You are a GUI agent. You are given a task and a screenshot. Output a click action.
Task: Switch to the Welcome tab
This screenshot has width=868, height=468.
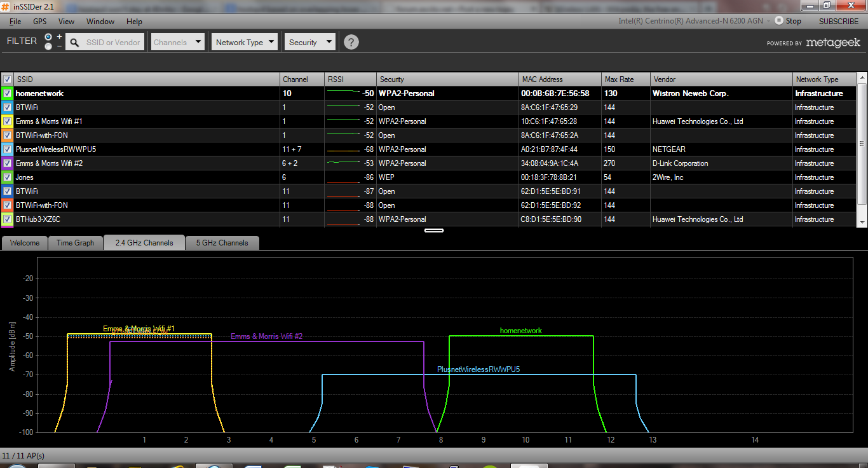tap(25, 243)
